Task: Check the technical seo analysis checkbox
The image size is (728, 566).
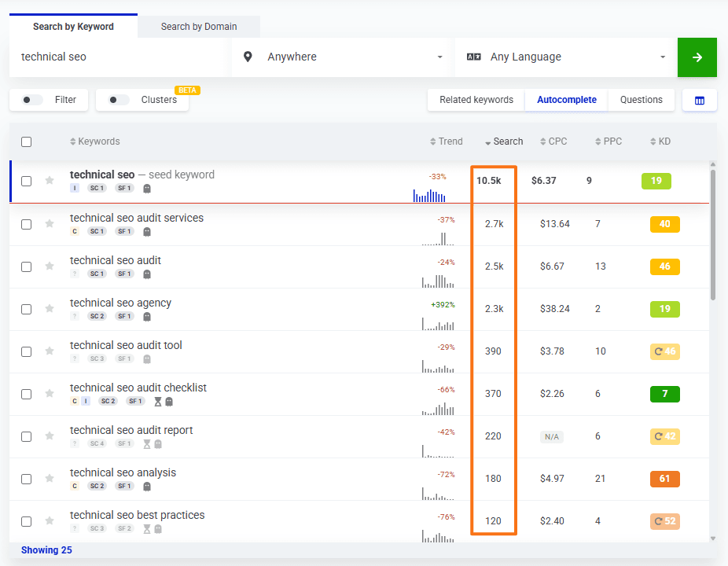Action: [27, 480]
